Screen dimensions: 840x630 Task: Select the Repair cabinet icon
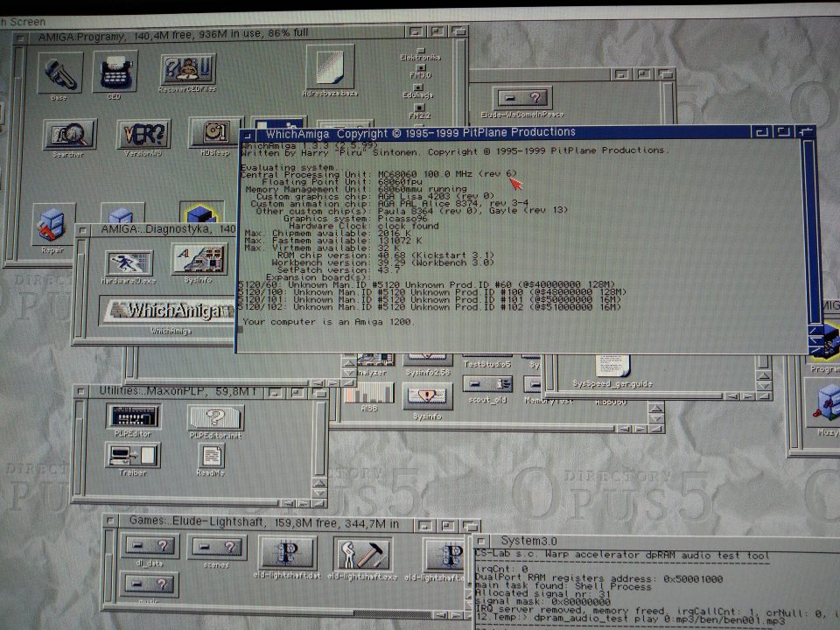52,224
